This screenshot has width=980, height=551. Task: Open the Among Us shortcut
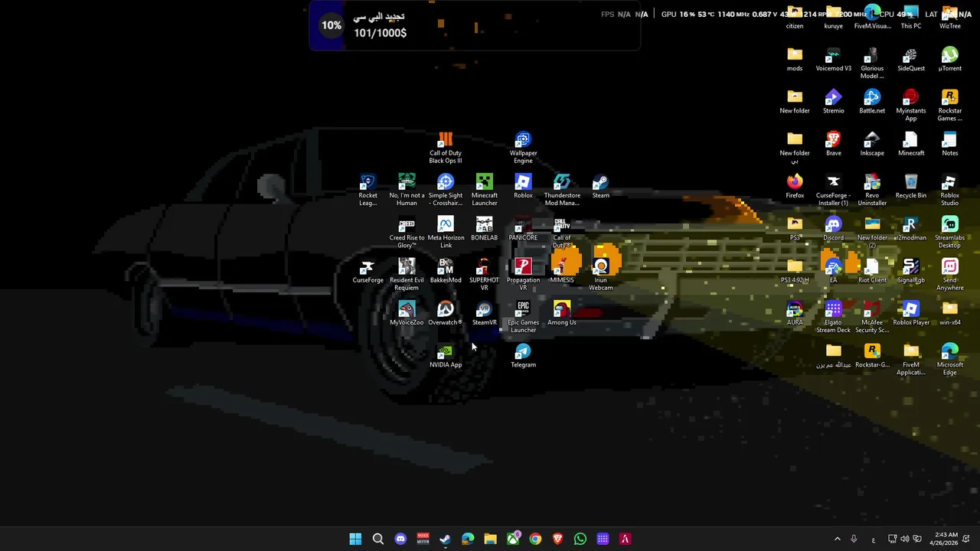pyautogui.click(x=562, y=313)
